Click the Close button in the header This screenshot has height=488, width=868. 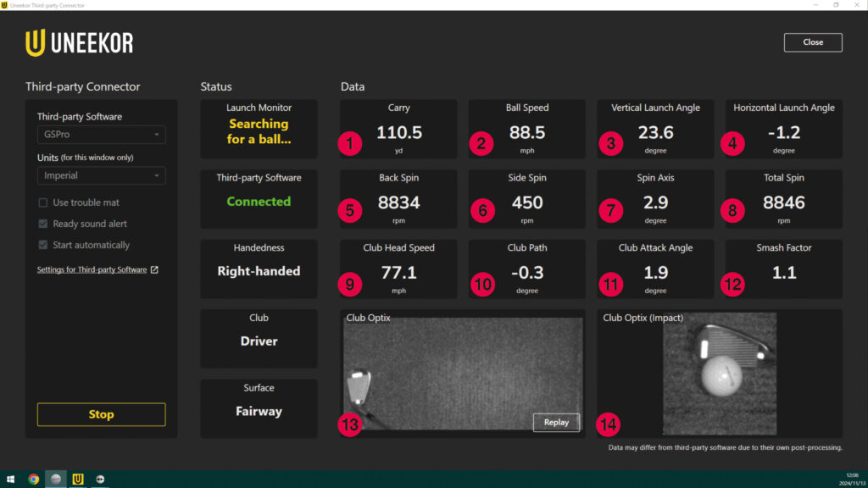(812, 42)
